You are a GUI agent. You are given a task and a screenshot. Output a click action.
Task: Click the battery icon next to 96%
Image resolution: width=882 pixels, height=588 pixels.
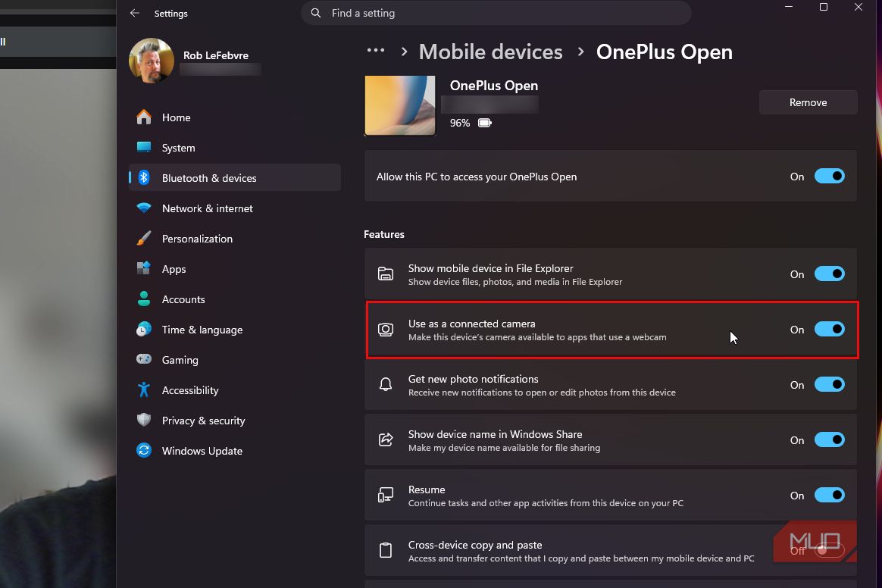point(484,123)
